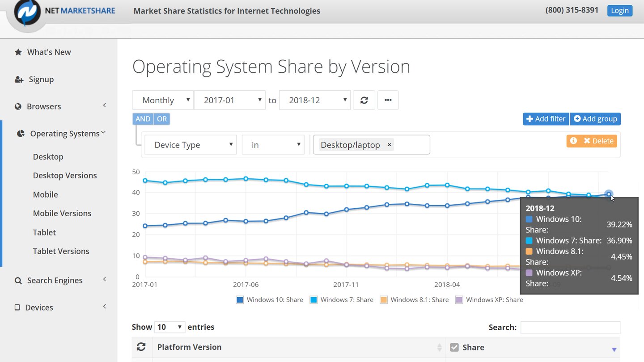Click the refresh icon beside date range
This screenshot has width=644, height=362.
pyautogui.click(x=364, y=100)
